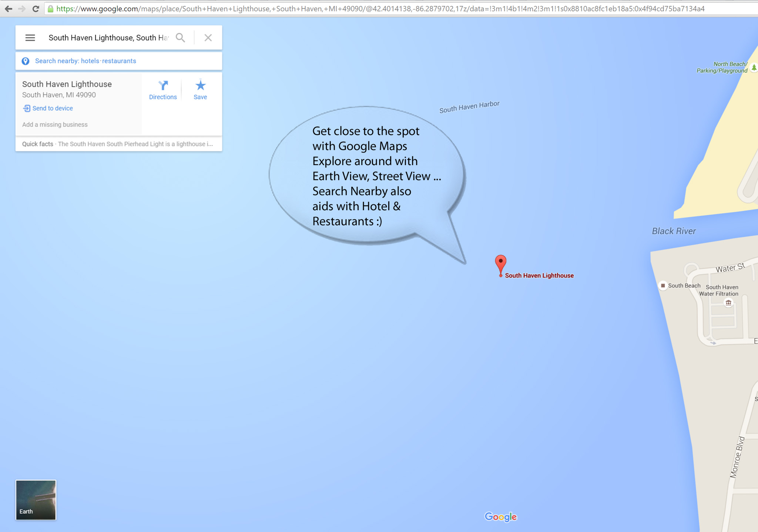Click the blue location pin nearby icon
Image resolution: width=758 pixels, height=532 pixels.
tap(26, 61)
